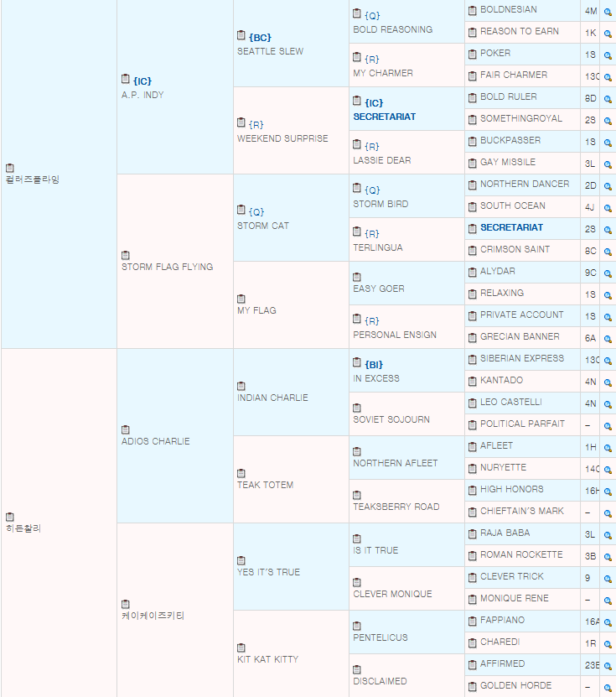Click magnifier icon in ALYDAR row
Viewport: 616px width, 697px height.
608,273
